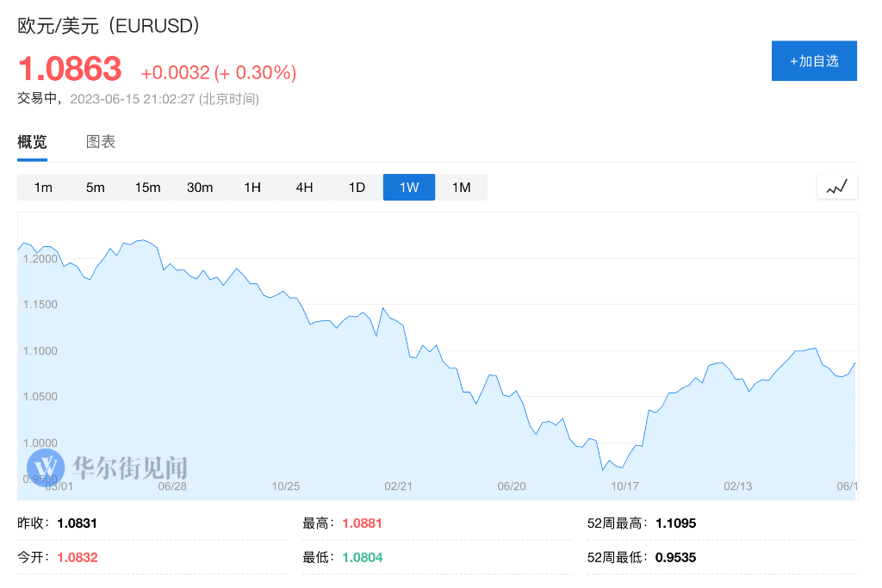
Task: Click the 1.0863 current price
Action: [x=70, y=69]
